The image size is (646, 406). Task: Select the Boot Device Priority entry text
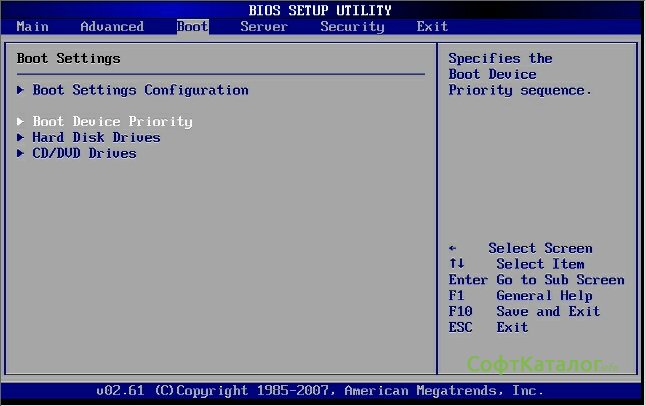point(112,122)
